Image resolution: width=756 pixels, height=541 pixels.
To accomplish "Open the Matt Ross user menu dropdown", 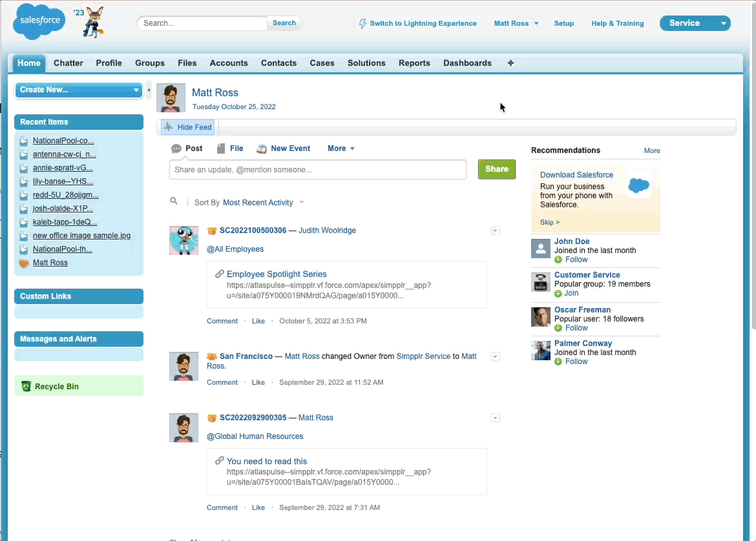I will (x=516, y=24).
